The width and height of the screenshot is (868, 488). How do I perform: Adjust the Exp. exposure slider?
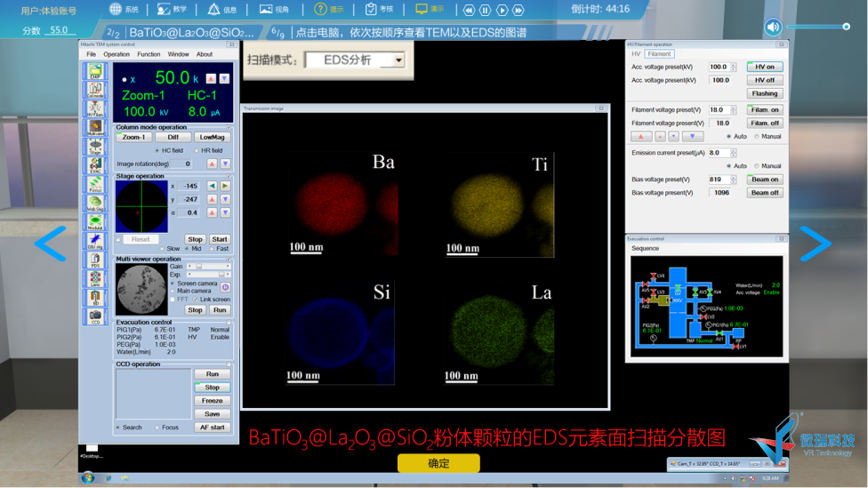click(208, 275)
